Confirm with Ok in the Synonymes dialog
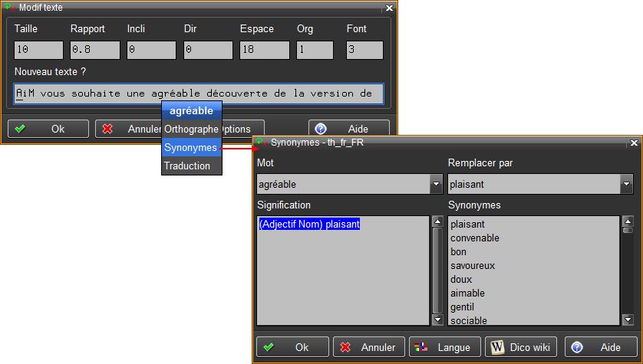 [292, 347]
